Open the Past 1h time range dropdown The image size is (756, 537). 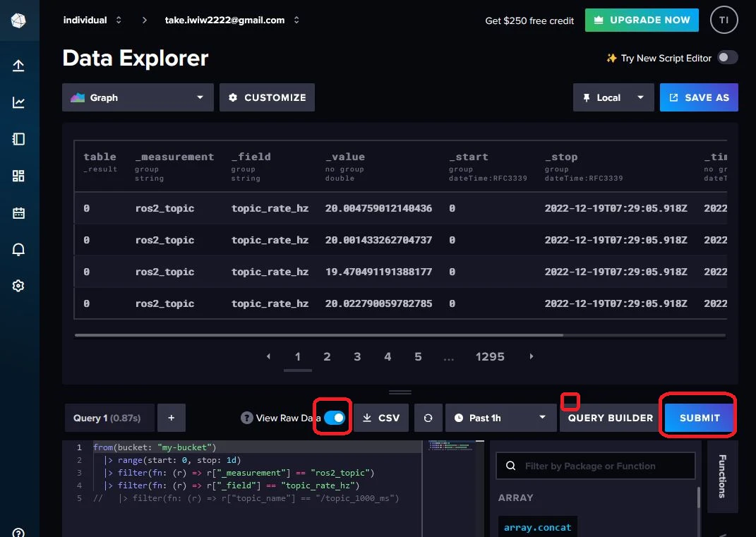tap(500, 418)
